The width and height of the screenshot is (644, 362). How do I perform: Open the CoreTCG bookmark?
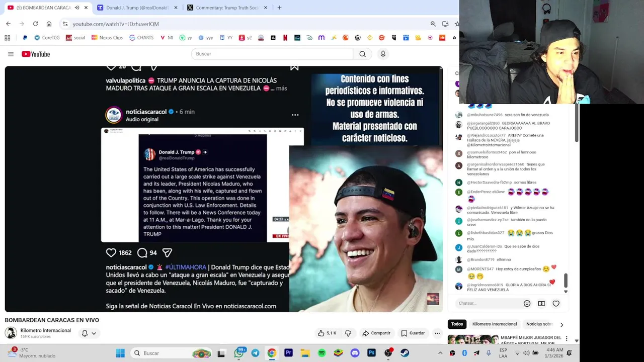click(47, 38)
